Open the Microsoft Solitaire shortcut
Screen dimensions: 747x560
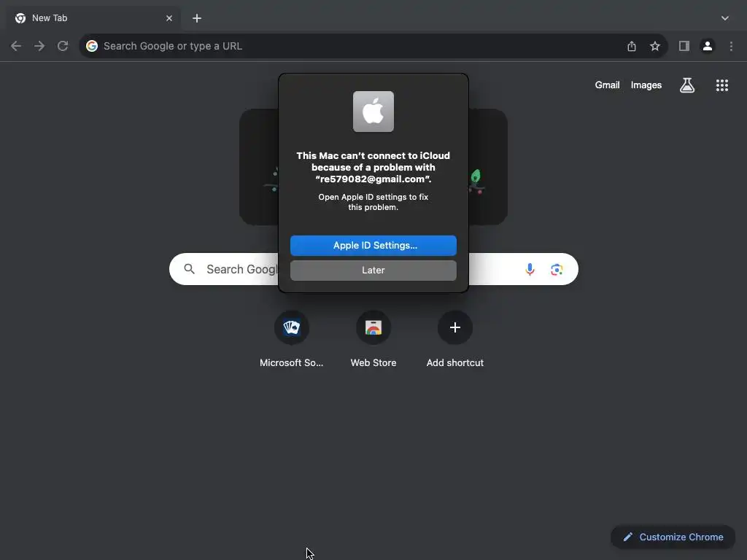coord(292,327)
